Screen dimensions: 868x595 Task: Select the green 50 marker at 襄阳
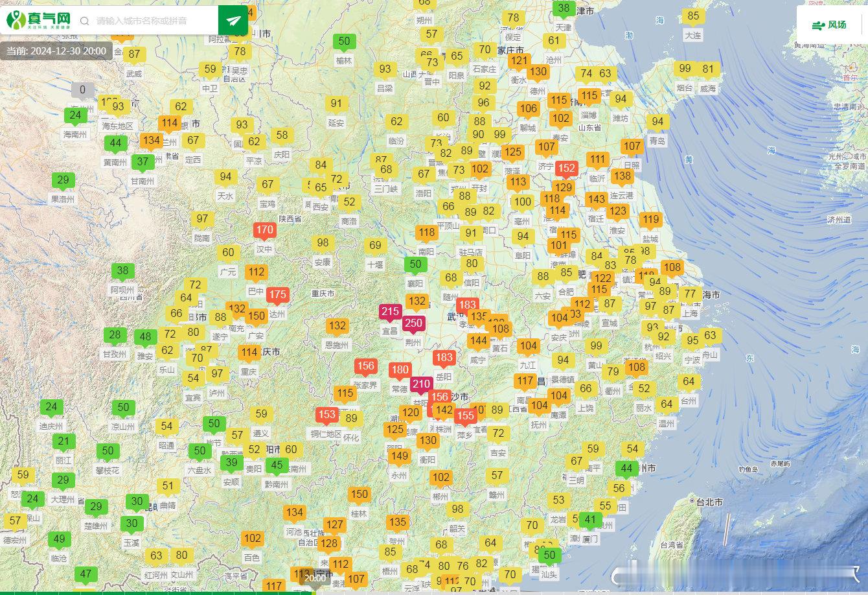tap(415, 264)
